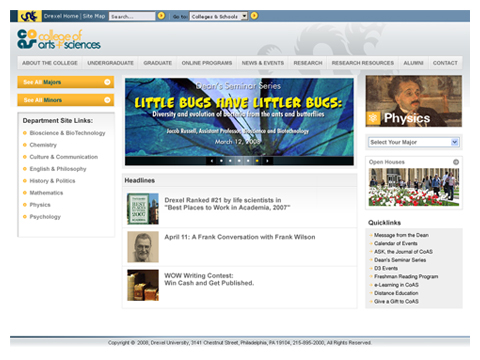The width and height of the screenshot is (480, 360).
Task: Open History & Politics department link
Action: pyautogui.click(x=52, y=181)
